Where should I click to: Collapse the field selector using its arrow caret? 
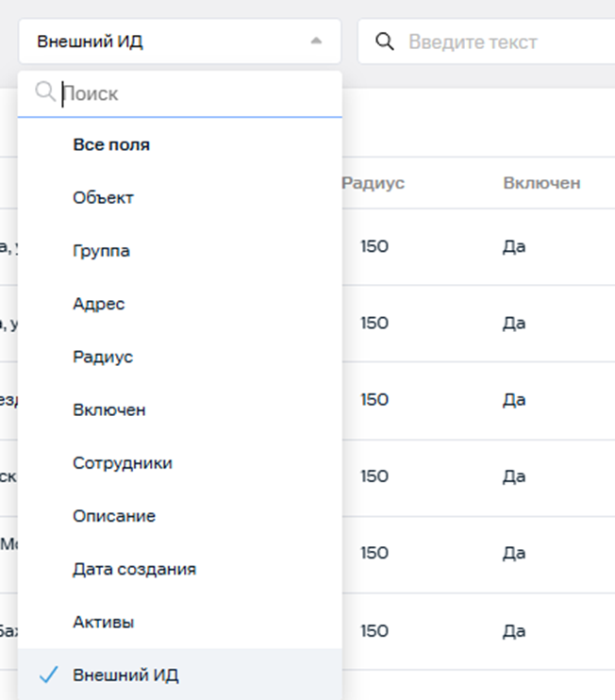pos(316,42)
